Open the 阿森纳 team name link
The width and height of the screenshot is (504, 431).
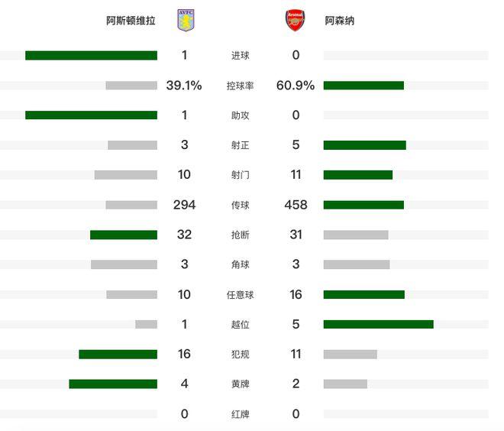[339, 21]
